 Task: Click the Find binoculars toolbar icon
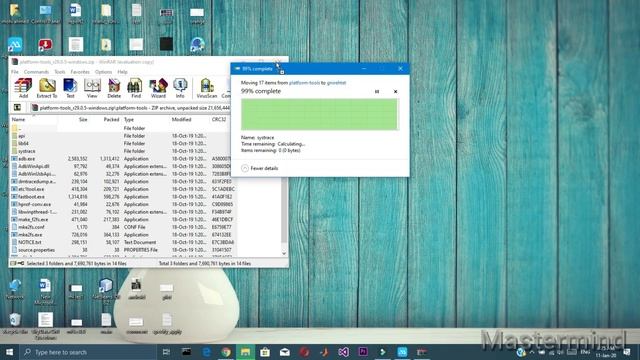point(136,88)
